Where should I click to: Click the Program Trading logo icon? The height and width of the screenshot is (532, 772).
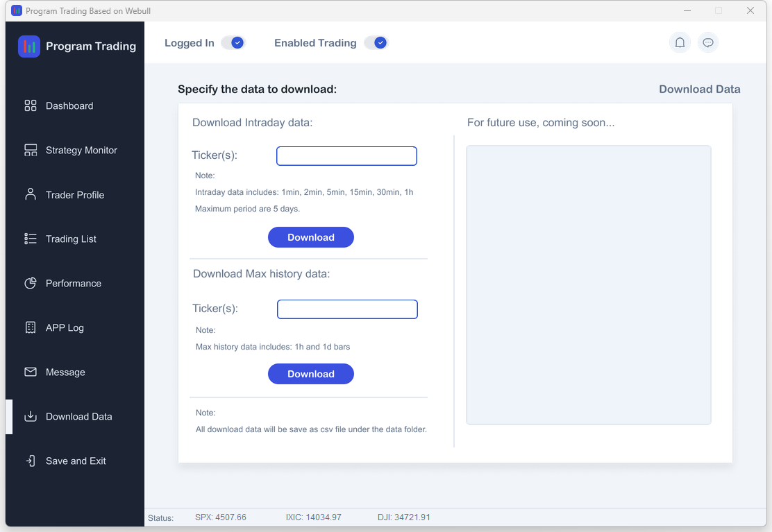(29, 46)
